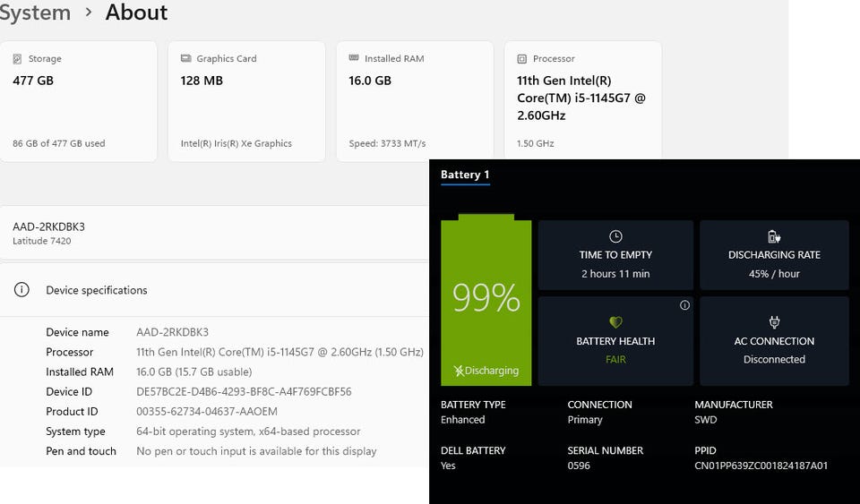Click the PPID serial value
This screenshot has height=504, width=860.
click(761, 466)
